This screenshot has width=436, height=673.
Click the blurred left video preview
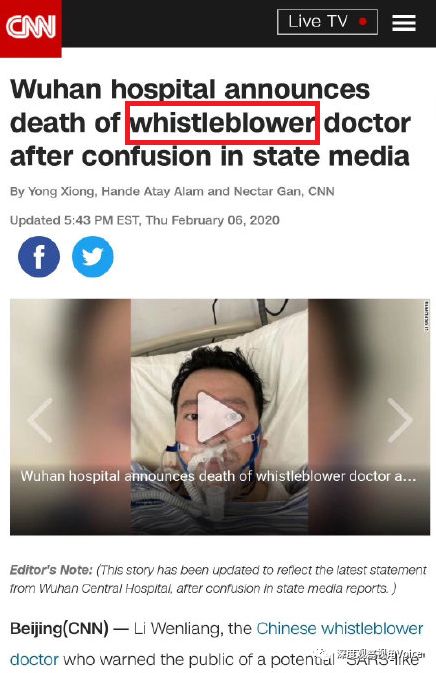click(70, 417)
